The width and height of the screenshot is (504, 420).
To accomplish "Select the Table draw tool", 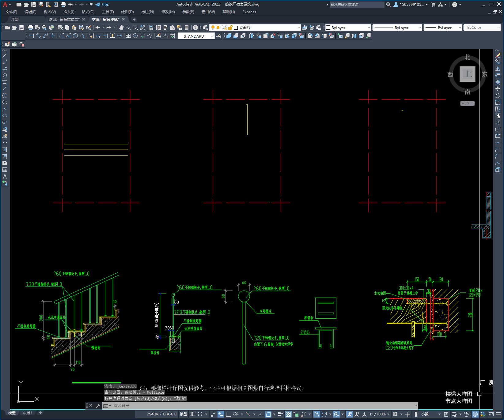I will point(5,170).
